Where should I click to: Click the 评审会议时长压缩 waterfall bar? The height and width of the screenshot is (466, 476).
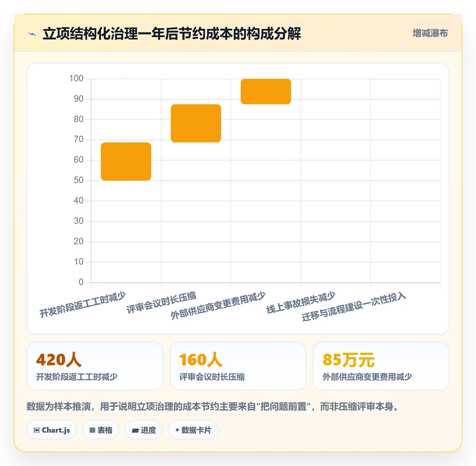point(196,123)
